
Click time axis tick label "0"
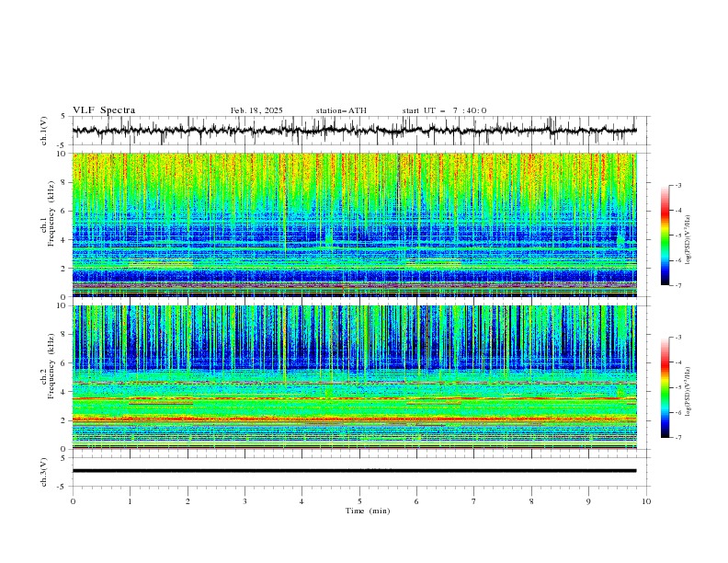coord(73,501)
